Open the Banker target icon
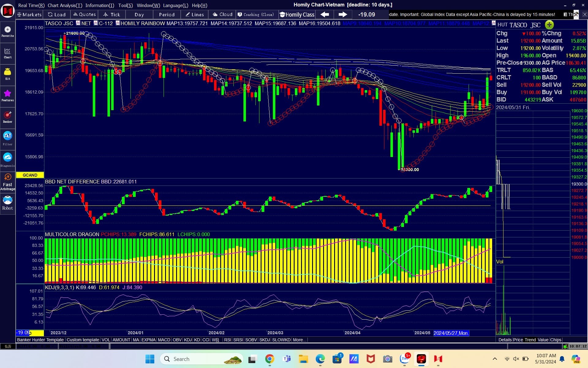 (8, 117)
